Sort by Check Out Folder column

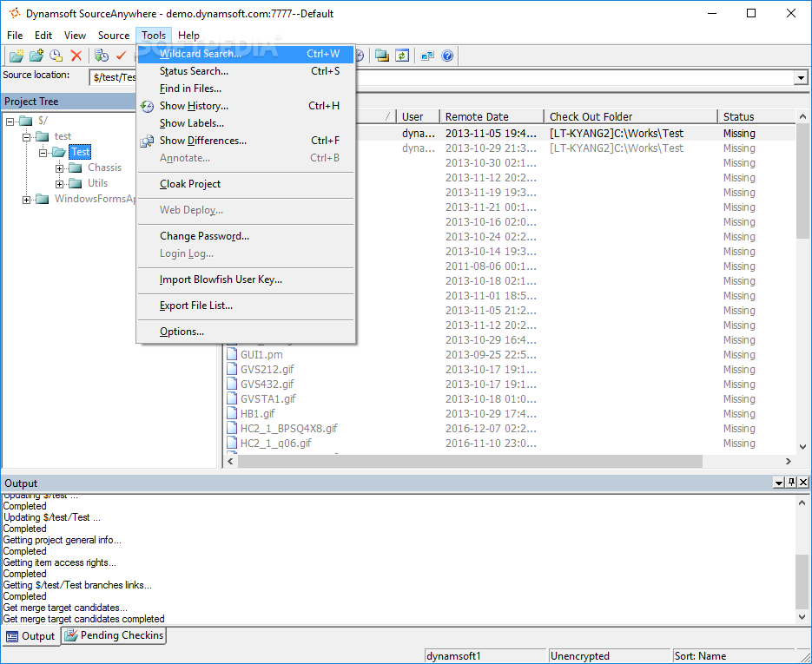[x=630, y=116]
